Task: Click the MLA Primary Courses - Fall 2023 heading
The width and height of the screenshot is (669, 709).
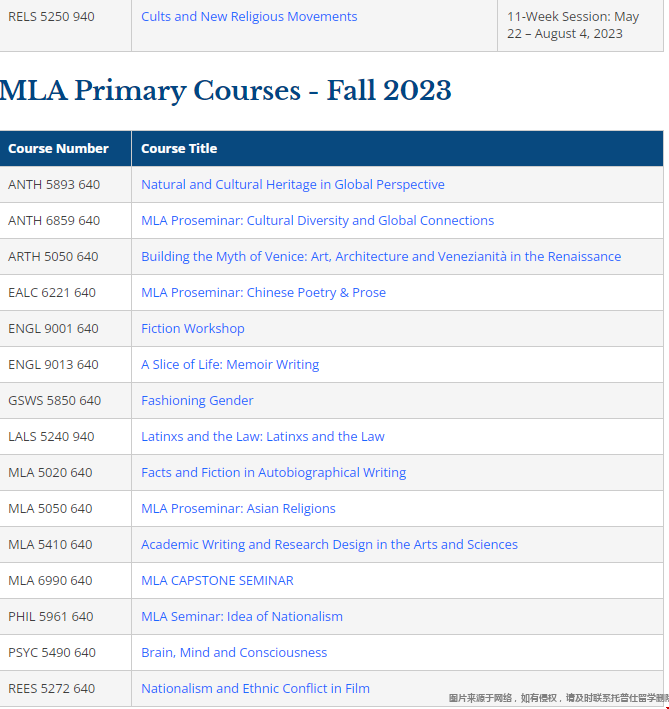Action: point(226,92)
